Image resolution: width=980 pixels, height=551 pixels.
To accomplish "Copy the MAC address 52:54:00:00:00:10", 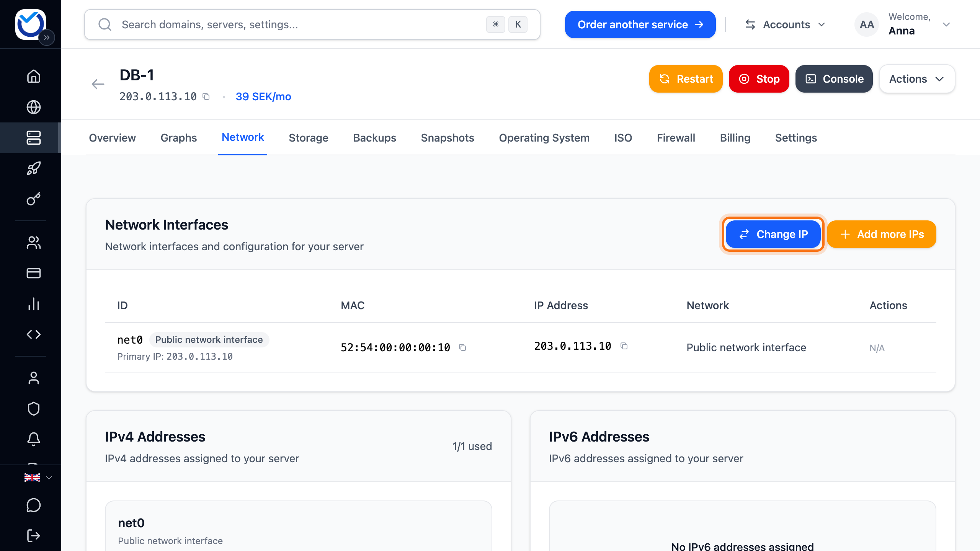I will click(462, 347).
